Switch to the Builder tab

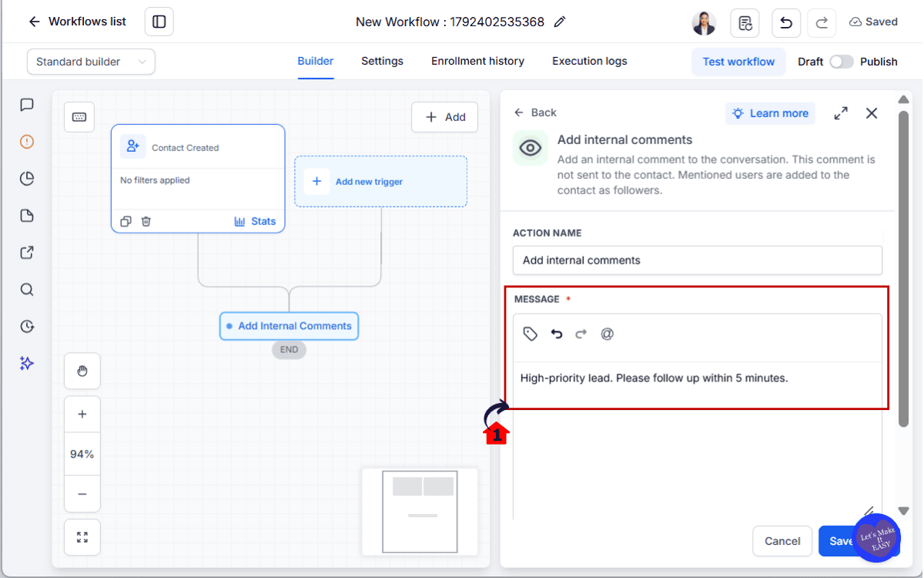point(316,61)
